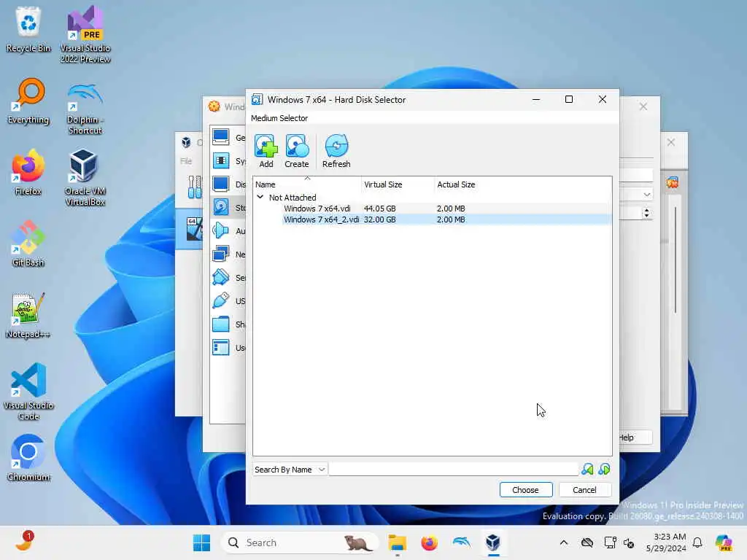
Task: Maximize the Hard Disk Selector dialog
Action: tap(569, 99)
